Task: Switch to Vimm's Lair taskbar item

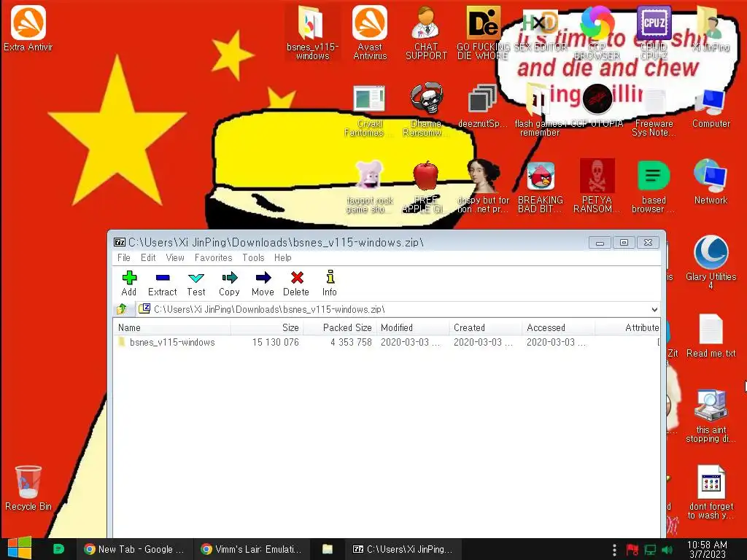Action: pyautogui.click(x=252, y=549)
